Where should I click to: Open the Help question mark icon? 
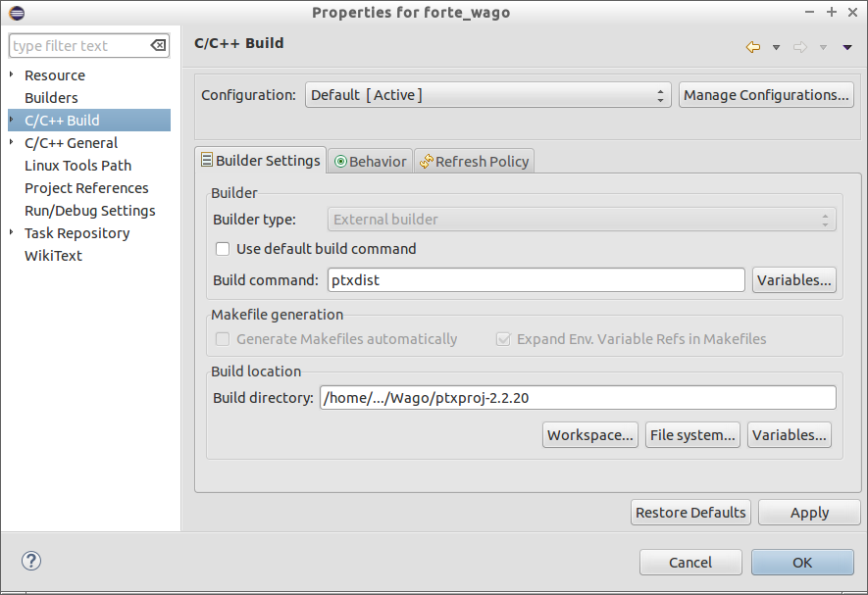point(30,561)
